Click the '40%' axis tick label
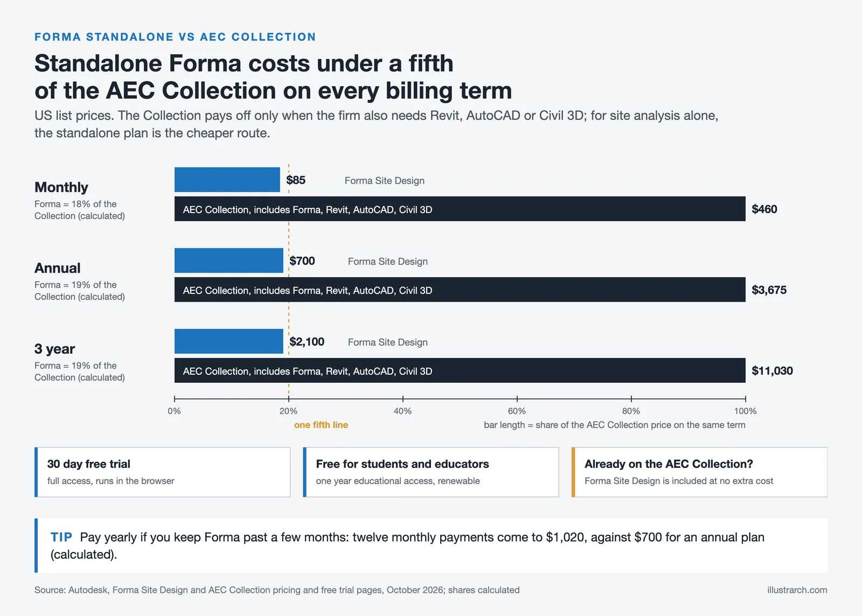862x616 pixels. tap(403, 411)
